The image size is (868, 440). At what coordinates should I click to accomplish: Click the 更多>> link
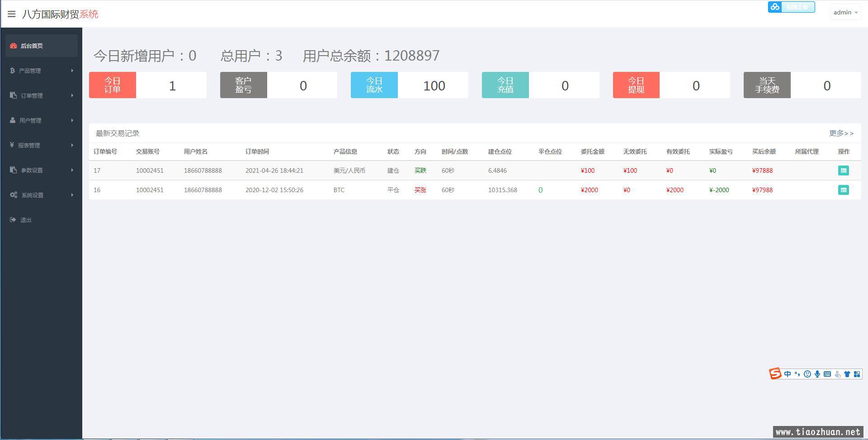pos(841,133)
